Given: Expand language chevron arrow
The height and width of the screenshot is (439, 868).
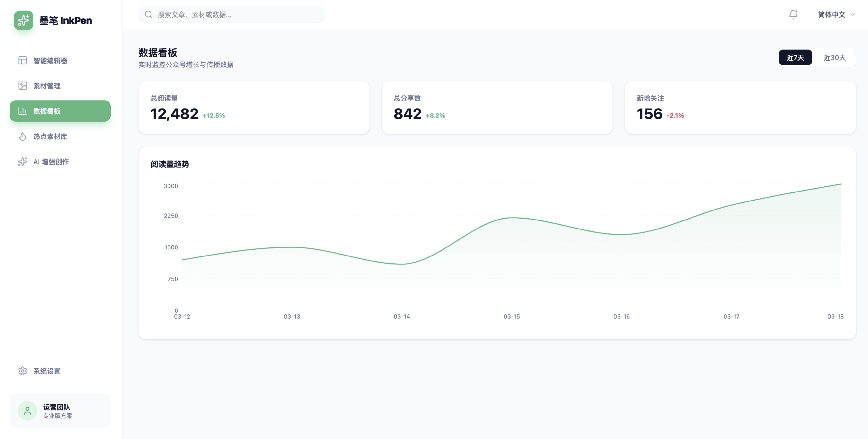Looking at the screenshot, I should pyautogui.click(x=852, y=15).
